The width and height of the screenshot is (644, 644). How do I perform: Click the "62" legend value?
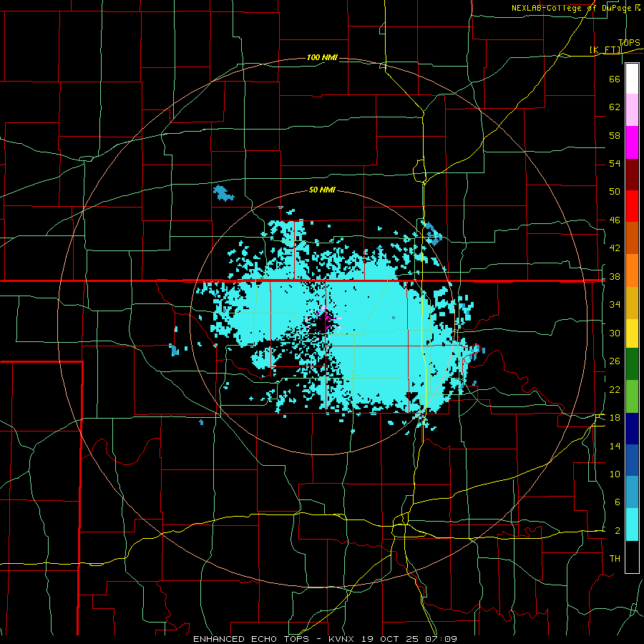pyautogui.click(x=615, y=107)
